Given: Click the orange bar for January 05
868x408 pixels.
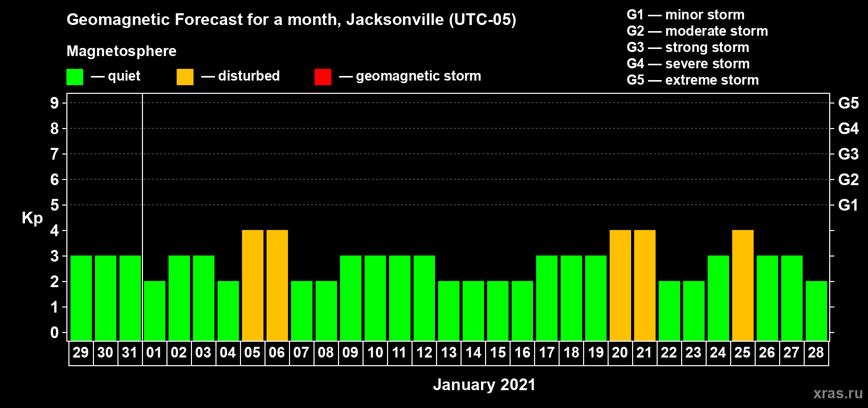Looking at the screenshot, I should pos(253,285).
